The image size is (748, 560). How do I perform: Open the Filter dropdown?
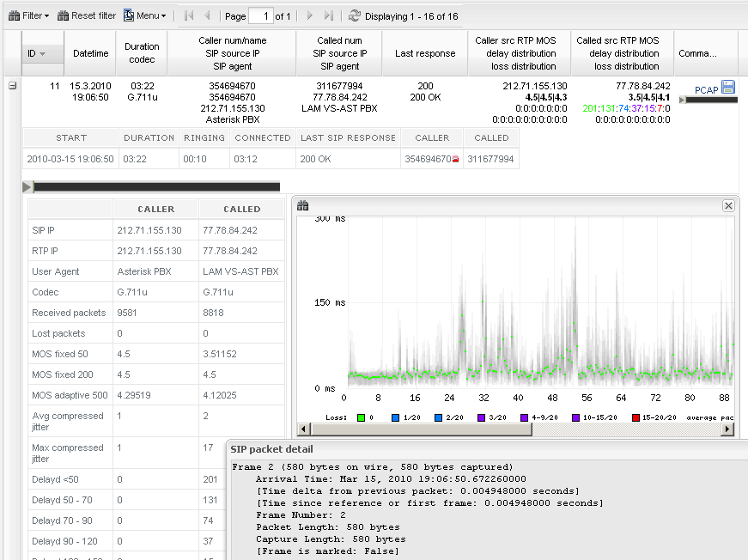[x=28, y=15]
